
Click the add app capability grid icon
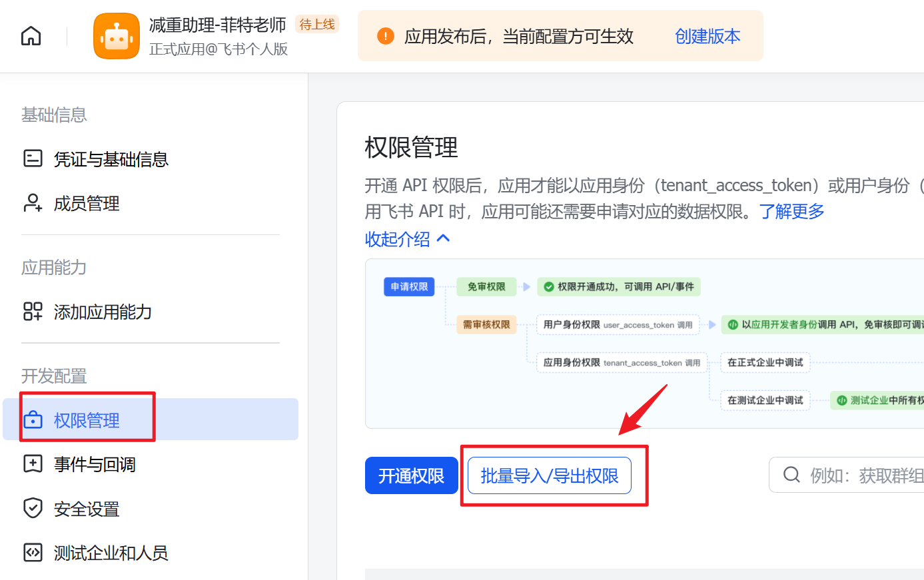point(33,312)
